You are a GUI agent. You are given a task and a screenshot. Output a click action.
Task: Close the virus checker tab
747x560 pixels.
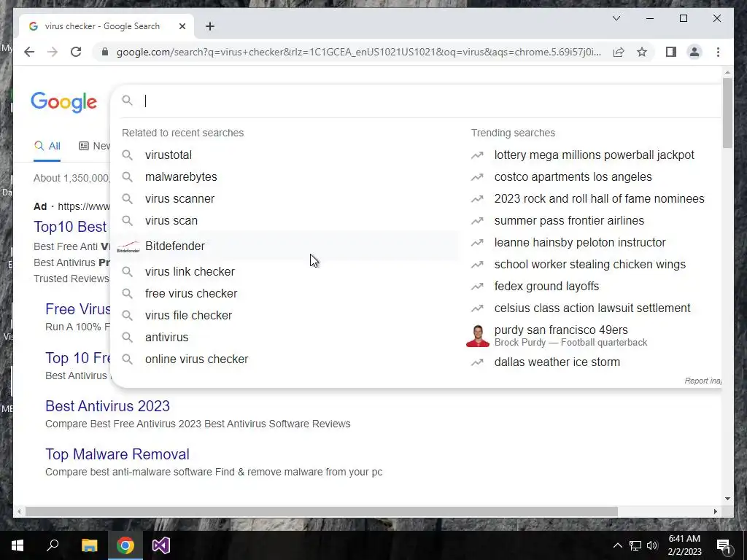pos(182,26)
